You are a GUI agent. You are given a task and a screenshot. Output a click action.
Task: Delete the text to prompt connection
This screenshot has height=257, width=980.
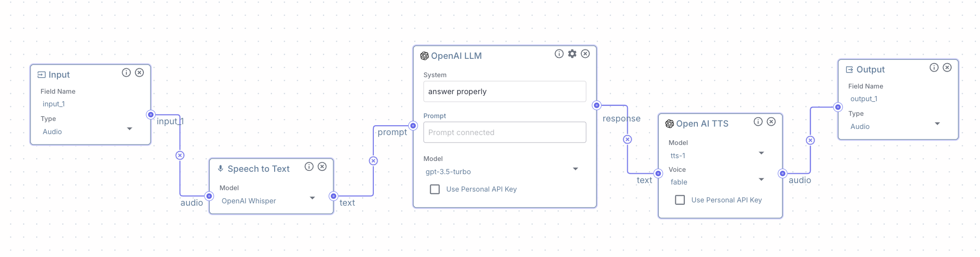point(373,161)
